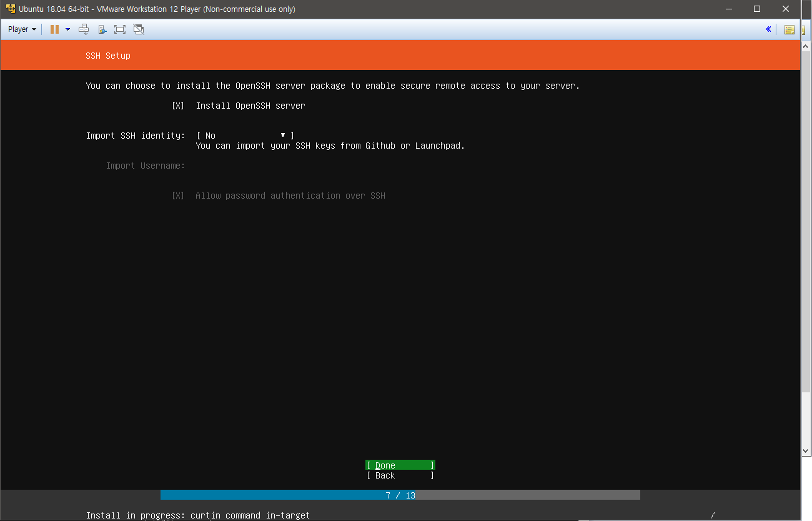
Task: Click the scrollbar down arrow
Action: [806, 450]
